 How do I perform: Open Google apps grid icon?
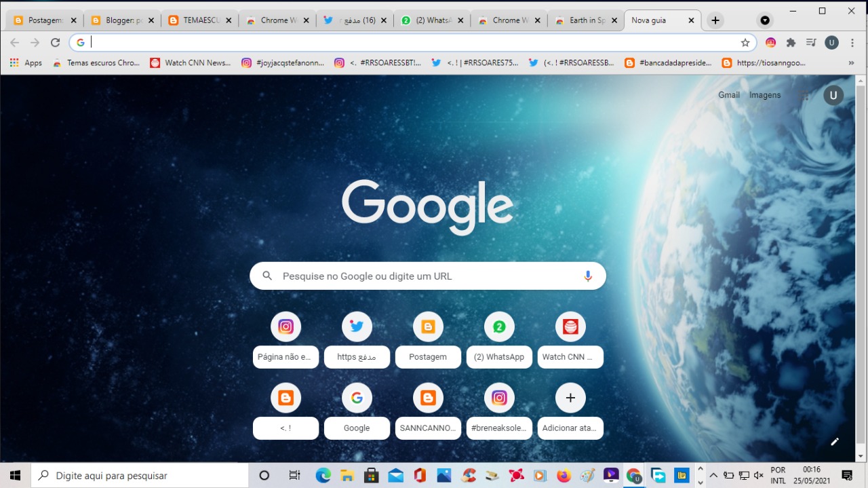[804, 96]
